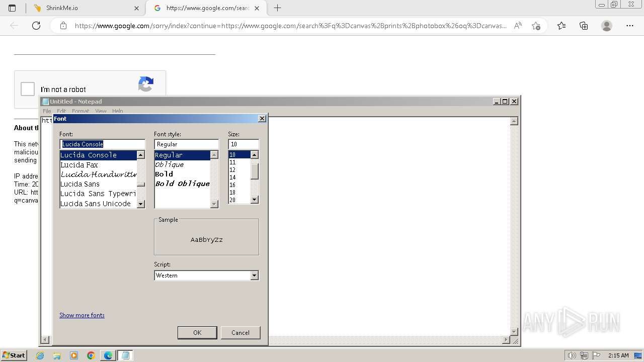Click the Size input field
The height and width of the screenshot is (362, 644).
[x=244, y=144]
